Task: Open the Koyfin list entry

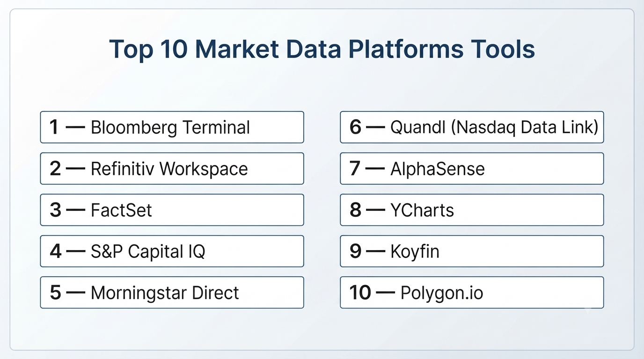Action: [x=472, y=251]
